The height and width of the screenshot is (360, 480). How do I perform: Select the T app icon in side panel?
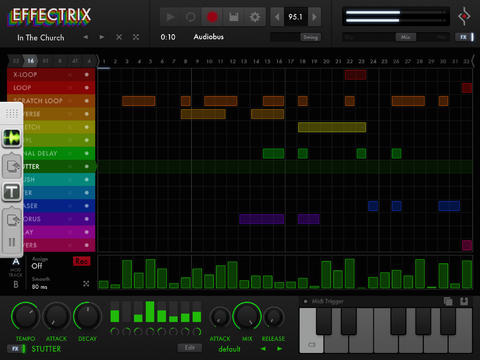[x=12, y=192]
